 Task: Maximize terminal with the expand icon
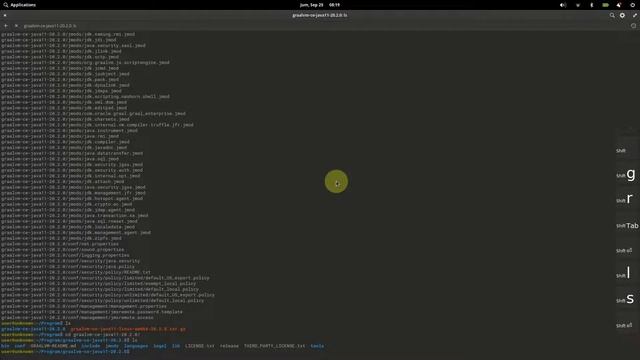point(634,15)
